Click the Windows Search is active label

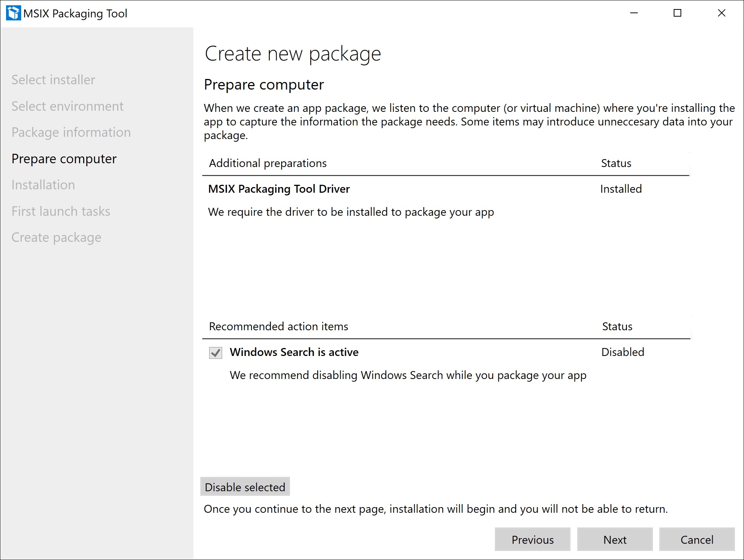[294, 352]
